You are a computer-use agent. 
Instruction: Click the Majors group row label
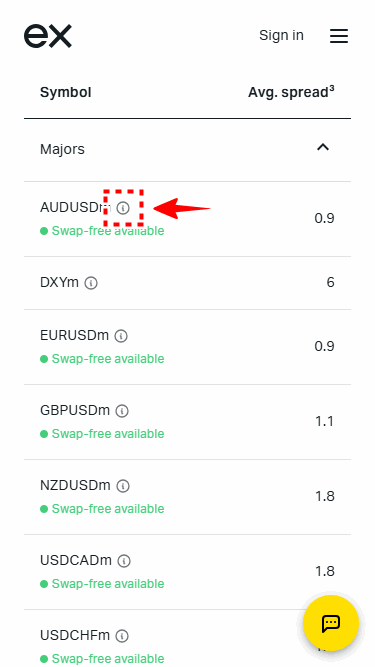62,149
